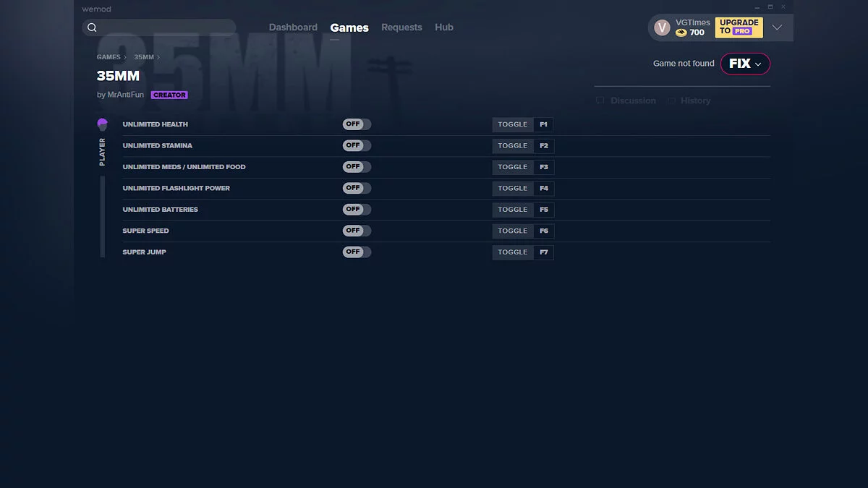Click Toggle hotkey for Unlimited Batteries

coord(513,210)
